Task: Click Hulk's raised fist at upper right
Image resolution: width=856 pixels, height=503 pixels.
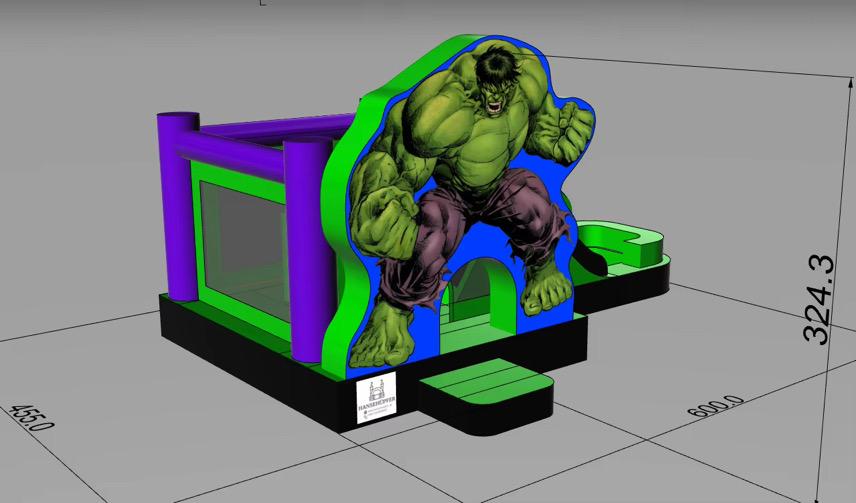Action: (x=570, y=128)
